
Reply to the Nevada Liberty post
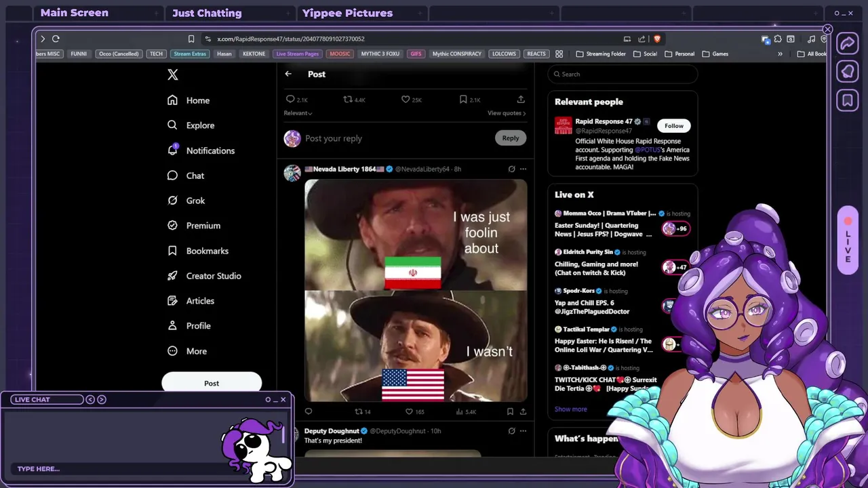tap(309, 411)
